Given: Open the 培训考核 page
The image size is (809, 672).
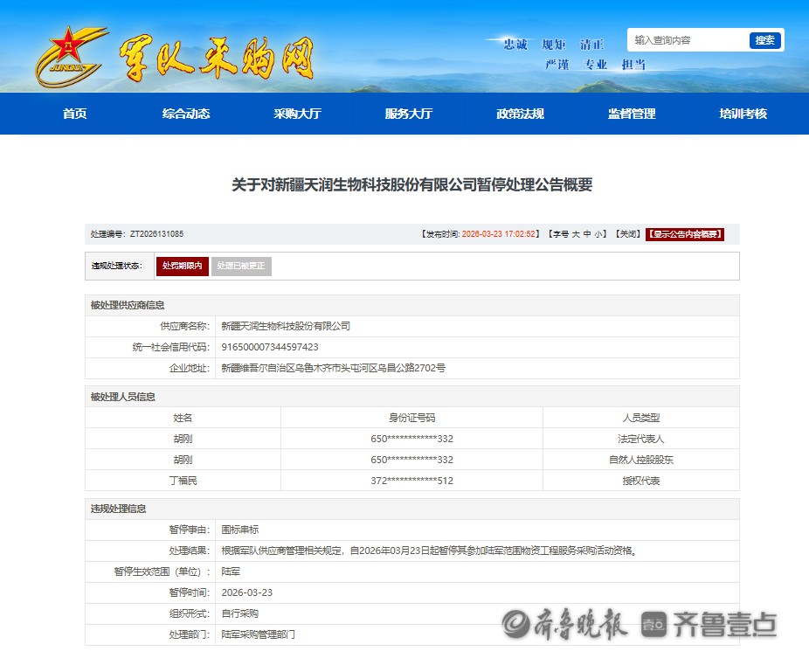Looking at the screenshot, I should point(743,114).
